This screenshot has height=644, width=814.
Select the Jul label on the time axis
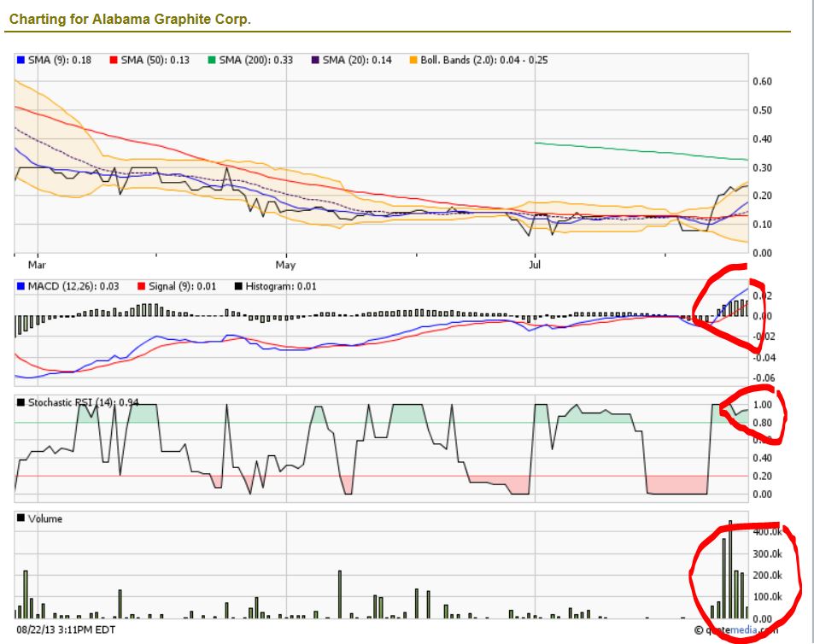pyautogui.click(x=535, y=264)
